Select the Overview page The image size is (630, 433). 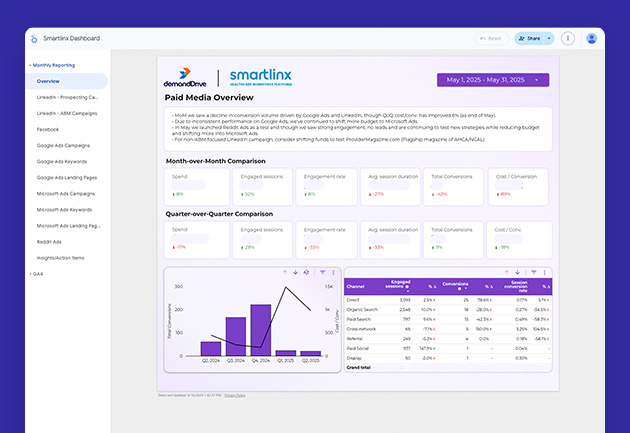[x=67, y=81]
